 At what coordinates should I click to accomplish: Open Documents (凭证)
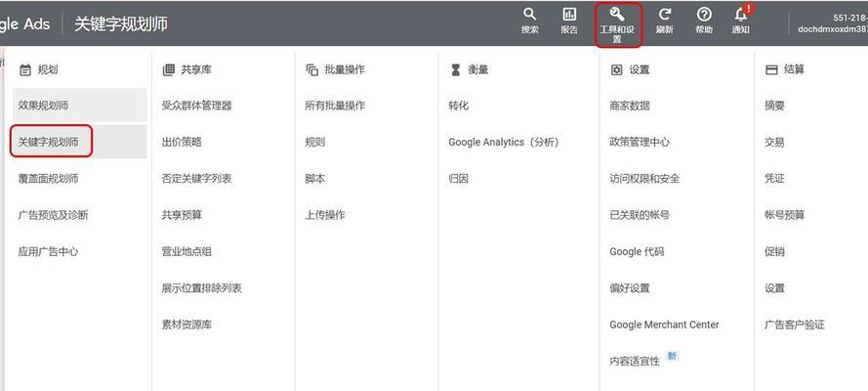pos(774,178)
